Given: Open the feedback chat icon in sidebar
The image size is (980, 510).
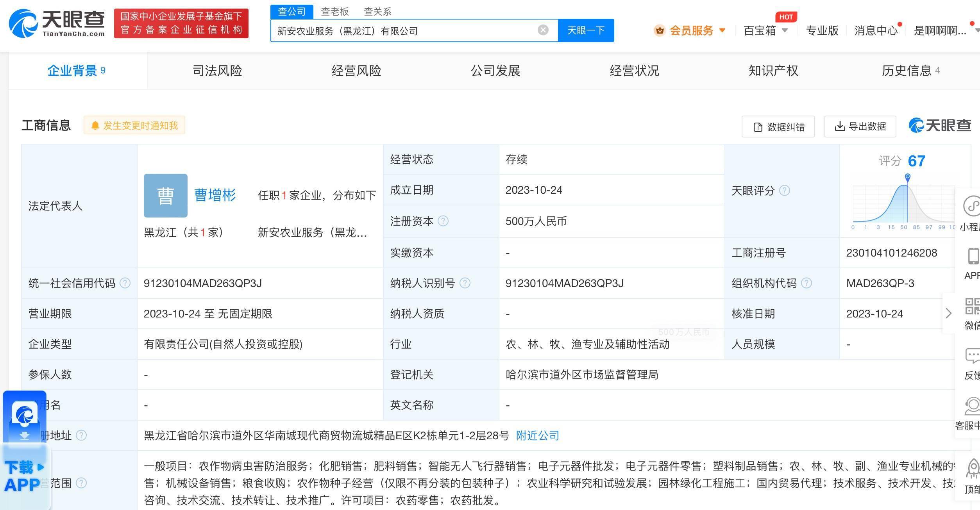Looking at the screenshot, I should point(973,356).
